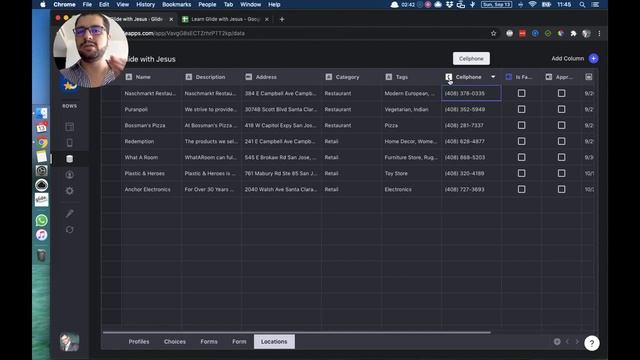This screenshot has height=360, width=640.
Task: Click the horizontal scrollbar below the table
Action: pos(297,332)
